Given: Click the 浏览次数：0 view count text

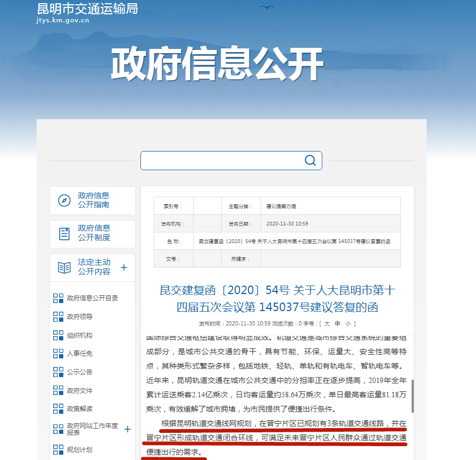Looking at the screenshot, I should click(287, 324).
